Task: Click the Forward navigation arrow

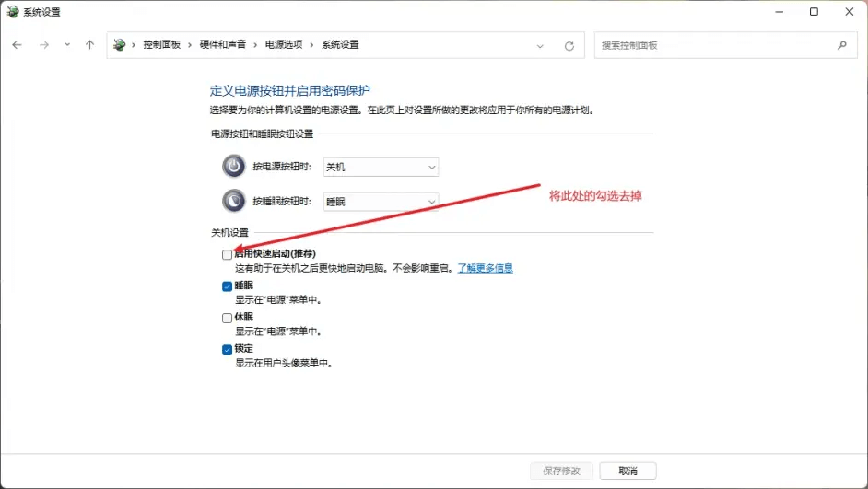Action: click(x=43, y=45)
